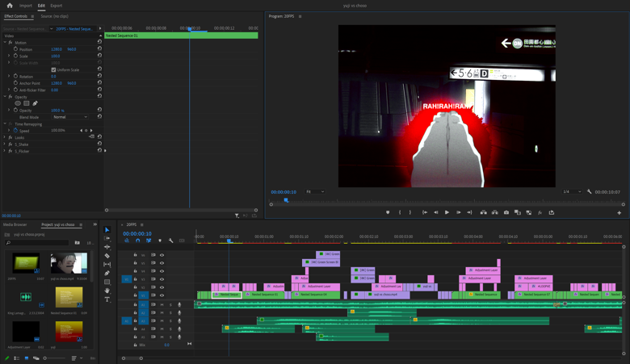The image size is (630, 364).
Task: Create 4-point polygon opacity mask
Action: (27, 103)
